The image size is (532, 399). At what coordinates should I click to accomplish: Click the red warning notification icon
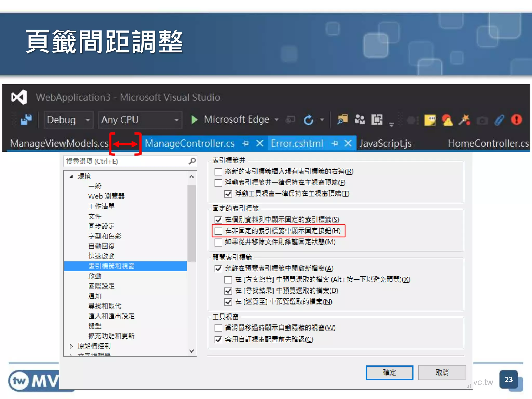pos(447,120)
